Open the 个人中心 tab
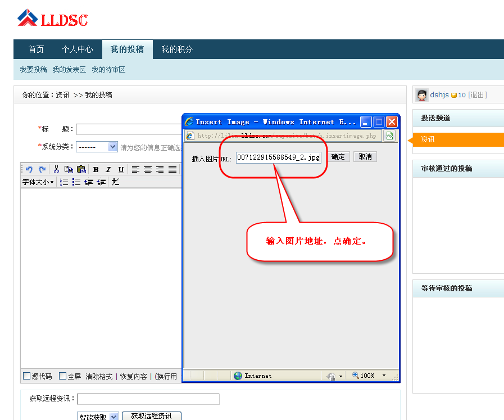The width and height of the screenshot is (504, 420). click(77, 49)
